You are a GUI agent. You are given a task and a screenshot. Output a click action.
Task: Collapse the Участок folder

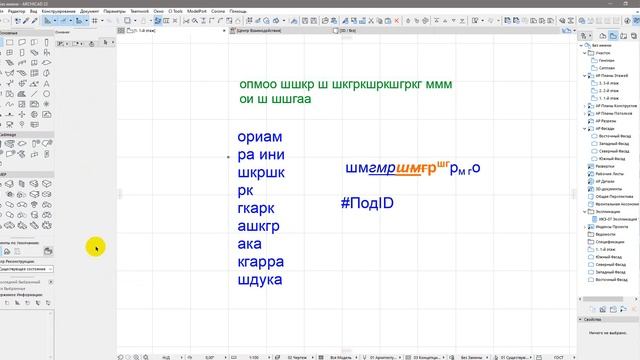[x=585, y=53]
